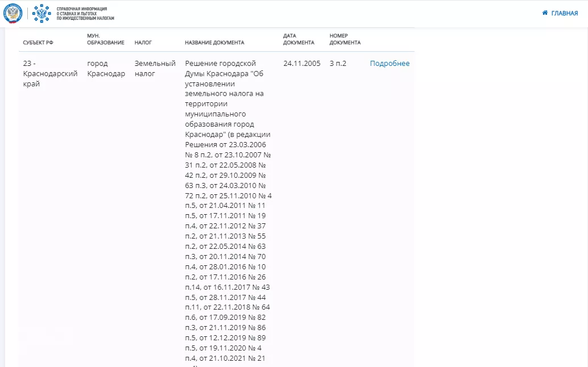Click the 'от 22.05.2014 № 63' amendment text
588x367 pixels.
pos(233,246)
